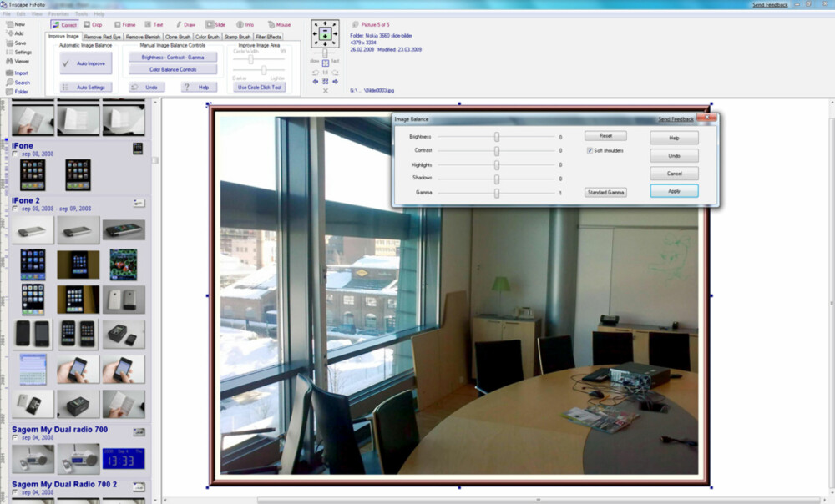This screenshot has height=504, width=835.
Task: Check the IFone album checkbox
Action: (15, 154)
